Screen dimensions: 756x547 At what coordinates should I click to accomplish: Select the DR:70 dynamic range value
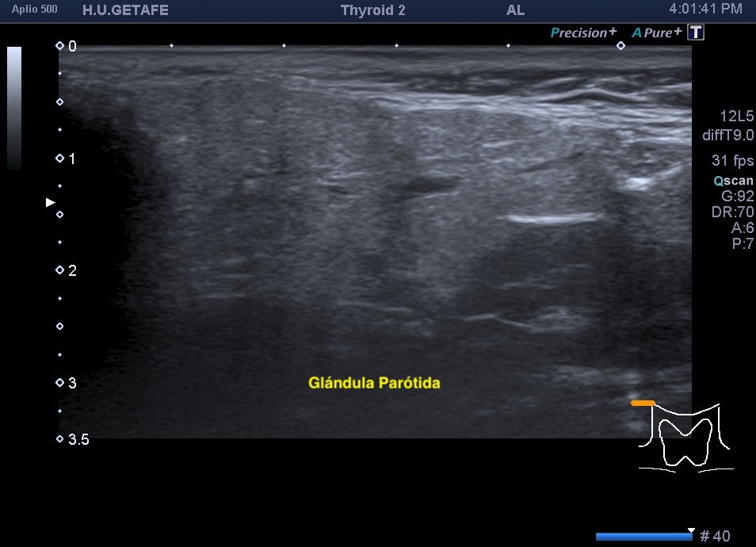click(733, 212)
